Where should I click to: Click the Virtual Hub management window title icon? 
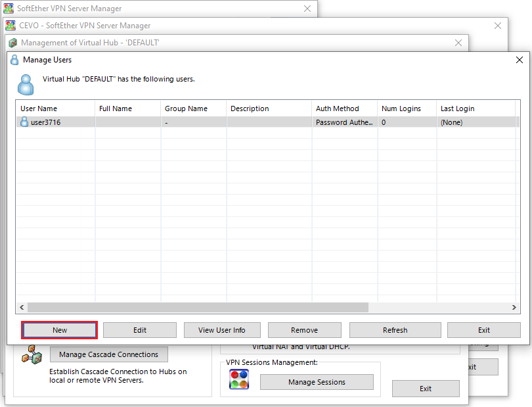click(x=13, y=43)
